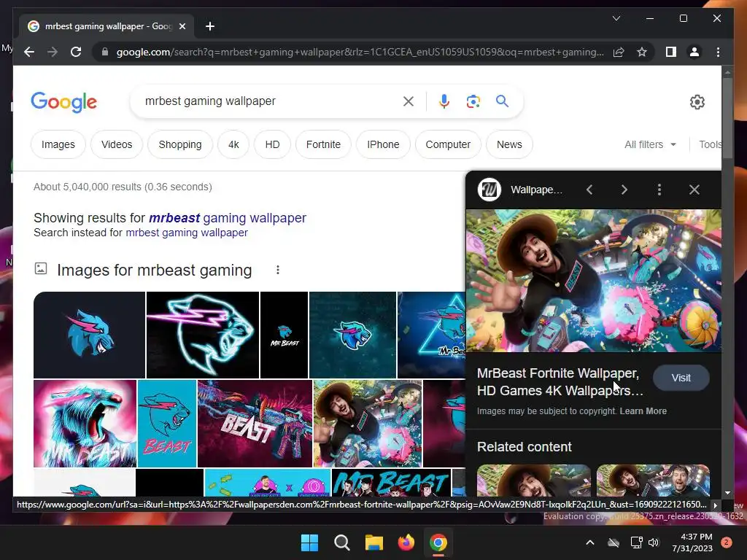Apply the iPhone filter chip

tap(383, 144)
